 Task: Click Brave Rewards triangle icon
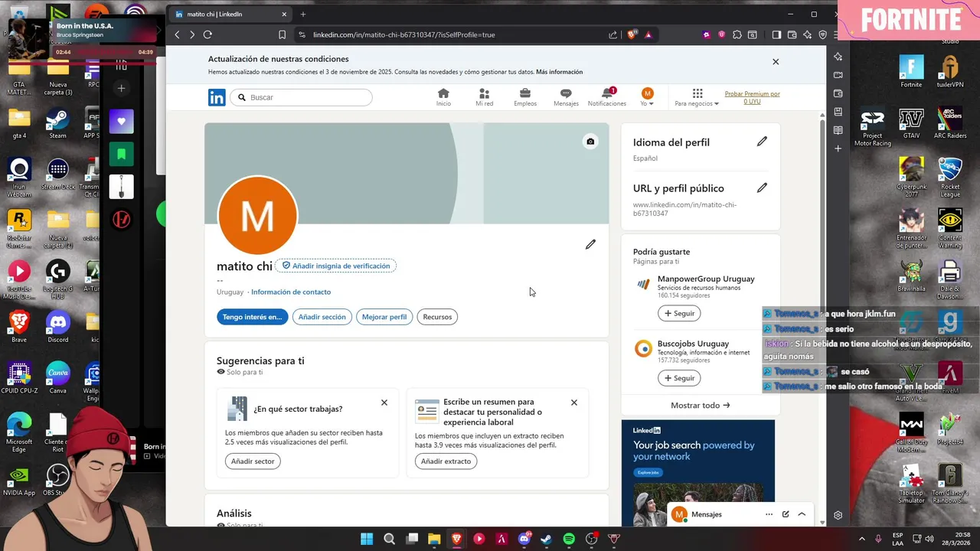click(648, 34)
